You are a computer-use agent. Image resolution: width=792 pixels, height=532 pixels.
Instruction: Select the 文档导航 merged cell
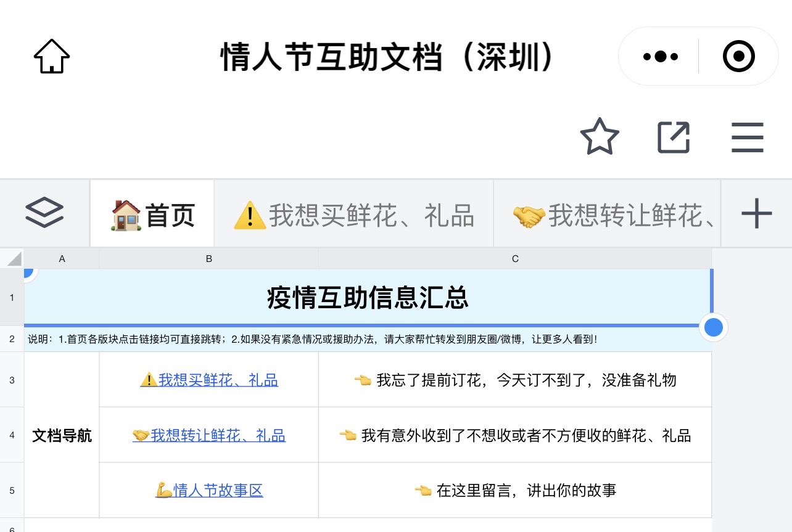[62, 436]
